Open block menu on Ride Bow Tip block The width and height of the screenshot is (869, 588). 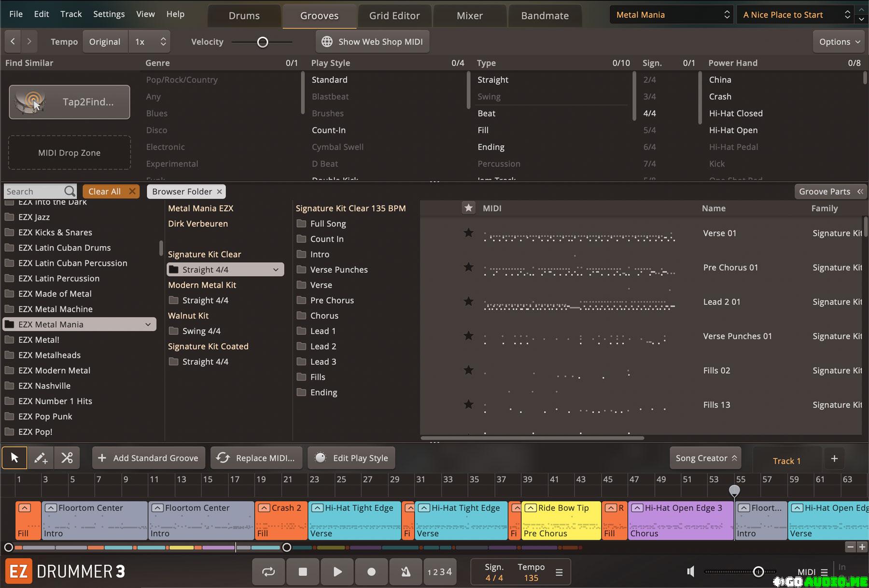[530, 508]
